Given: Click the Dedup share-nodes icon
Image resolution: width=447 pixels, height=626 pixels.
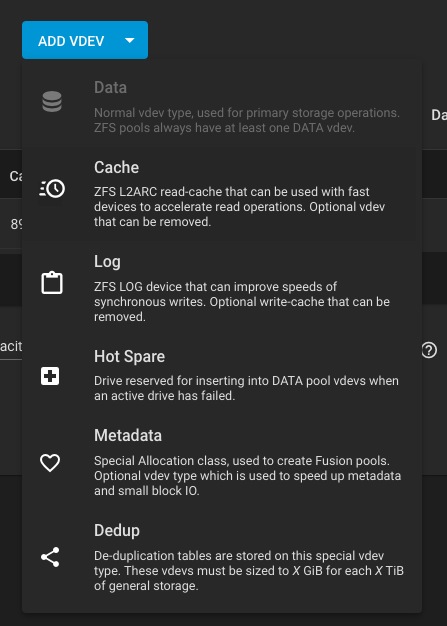Looking at the screenshot, I should [50, 557].
